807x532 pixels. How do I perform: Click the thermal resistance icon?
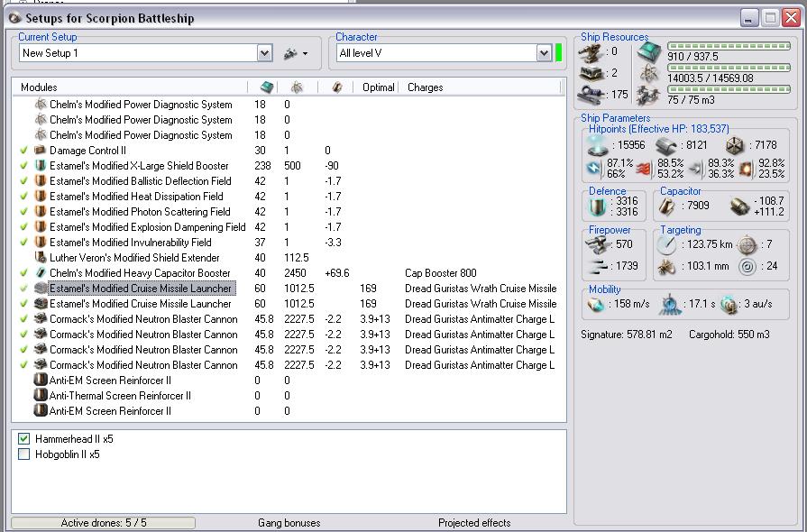(x=644, y=169)
